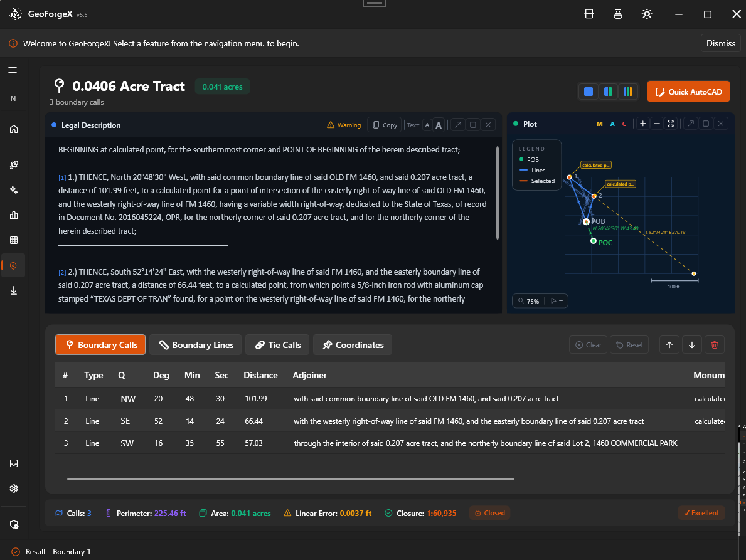The width and height of the screenshot is (746, 560).
Task: Toggle the M option in Plot panel
Action: tap(599, 124)
